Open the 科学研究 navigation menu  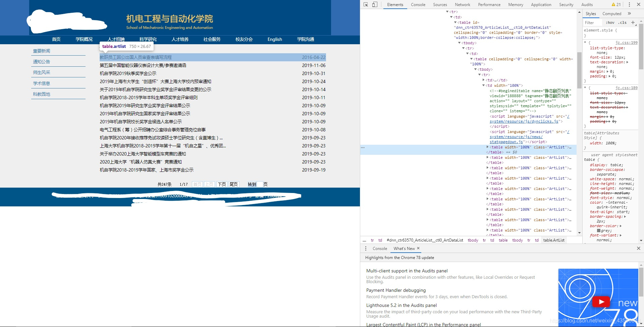[148, 39]
